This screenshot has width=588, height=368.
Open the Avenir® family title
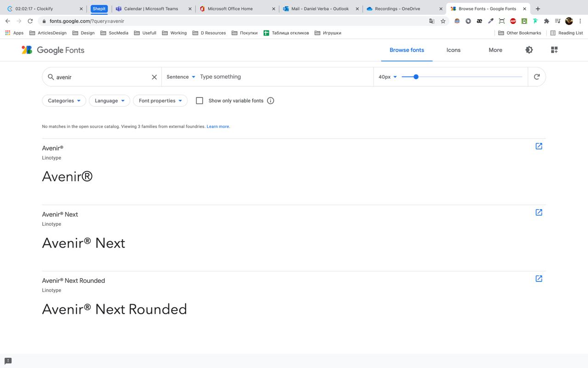(x=52, y=148)
